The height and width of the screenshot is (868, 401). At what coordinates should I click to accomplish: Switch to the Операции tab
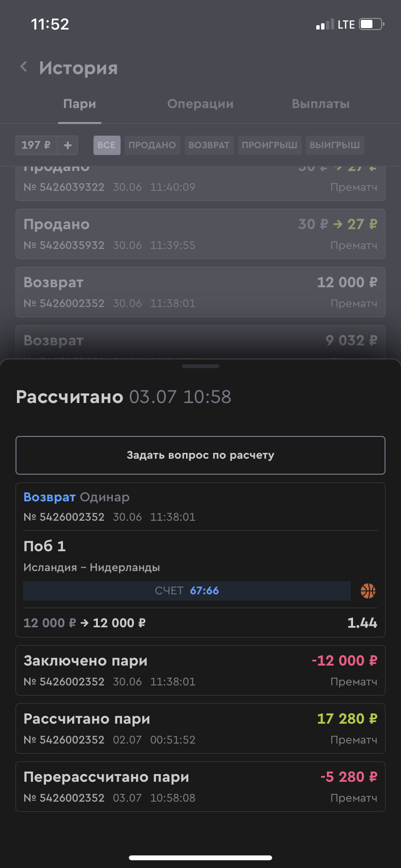coord(200,104)
